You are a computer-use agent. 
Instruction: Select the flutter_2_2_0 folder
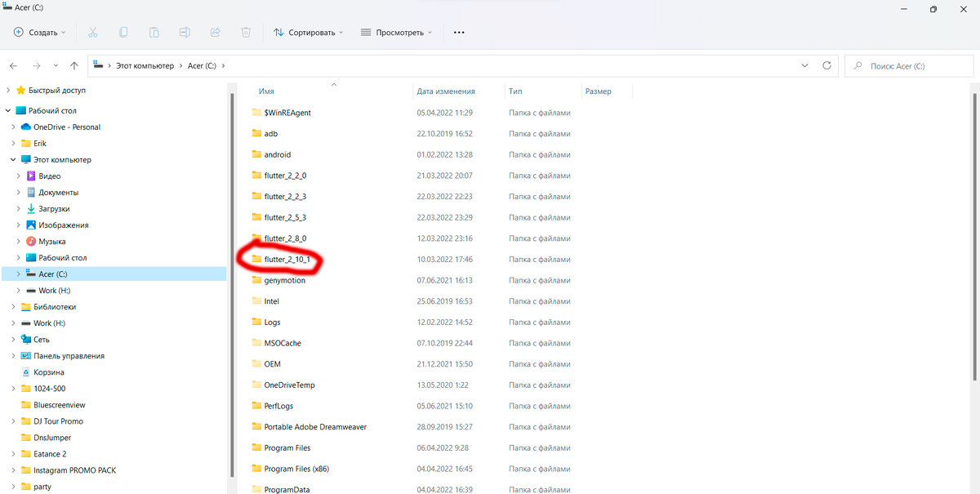pyautogui.click(x=285, y=176)
